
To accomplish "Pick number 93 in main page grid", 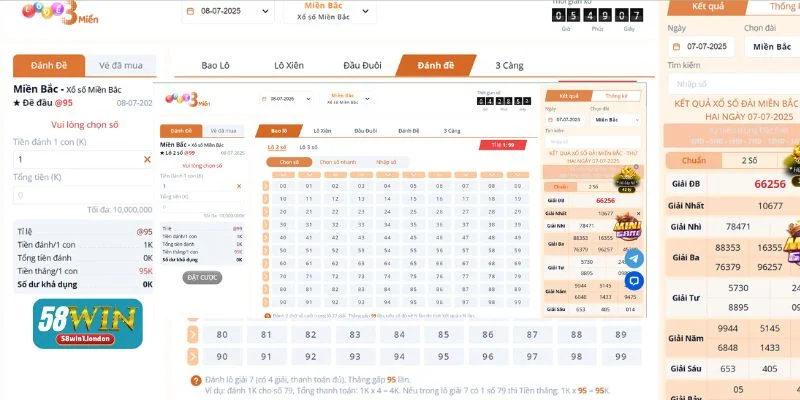I will pos(355,357).
